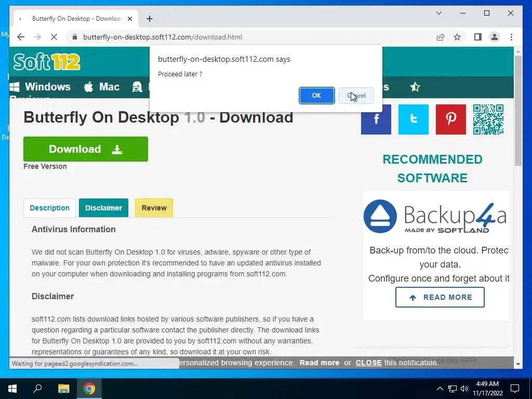Click the scrollbar up arrow
The width and height of the screenshot is (532, 399).
click(518, 51)
